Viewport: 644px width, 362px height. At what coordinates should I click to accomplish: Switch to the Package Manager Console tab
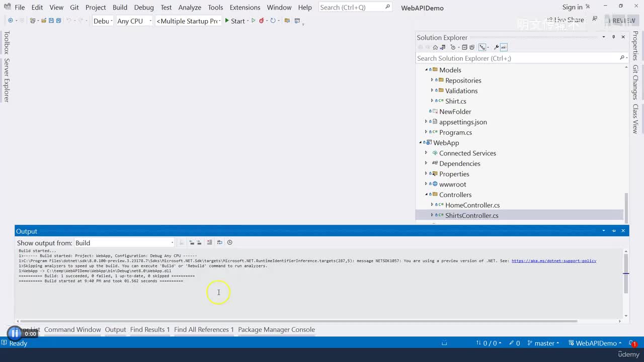pyautogui.click(x=276, y=330)
